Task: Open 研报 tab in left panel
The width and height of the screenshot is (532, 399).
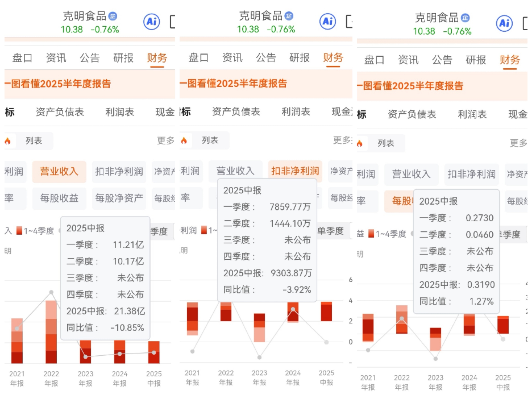Action: click(123, 58)
